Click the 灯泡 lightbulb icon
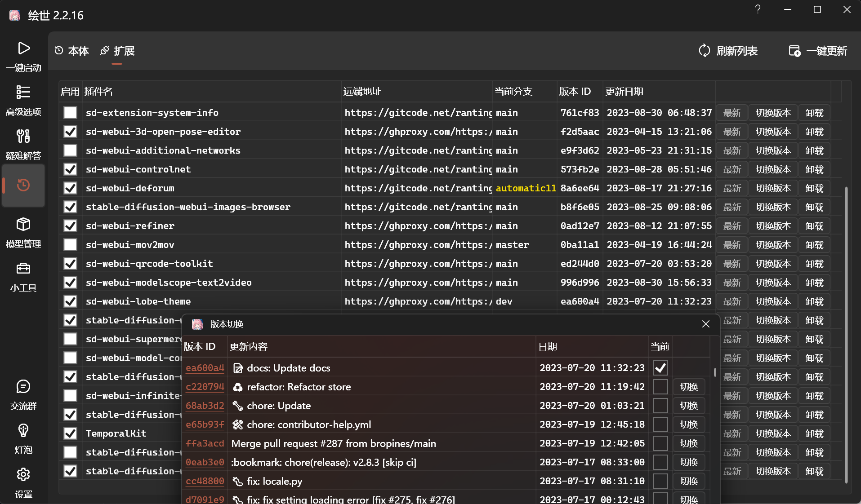Image resolution: width=861 pixels, height=504 pixels. click(23, 430)
